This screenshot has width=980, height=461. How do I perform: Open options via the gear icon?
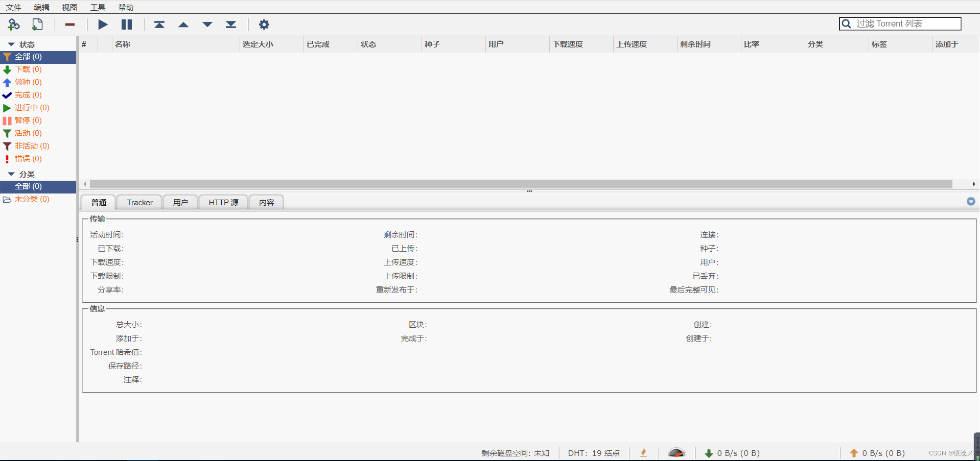click(x=264, y=24)
